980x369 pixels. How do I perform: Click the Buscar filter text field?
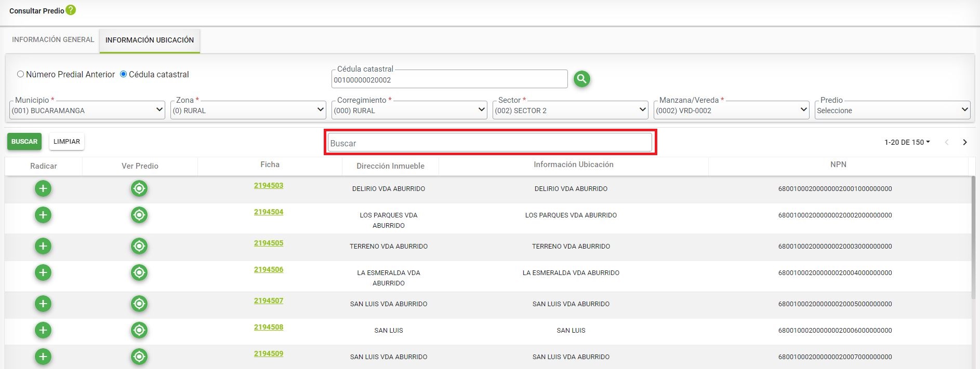pyautogui.click(x=489, y=143)
